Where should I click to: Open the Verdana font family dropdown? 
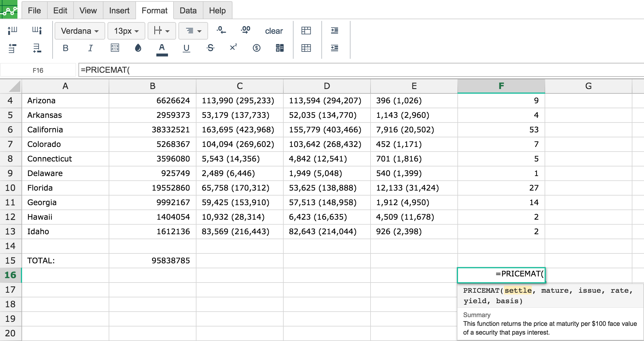(80, 31)
